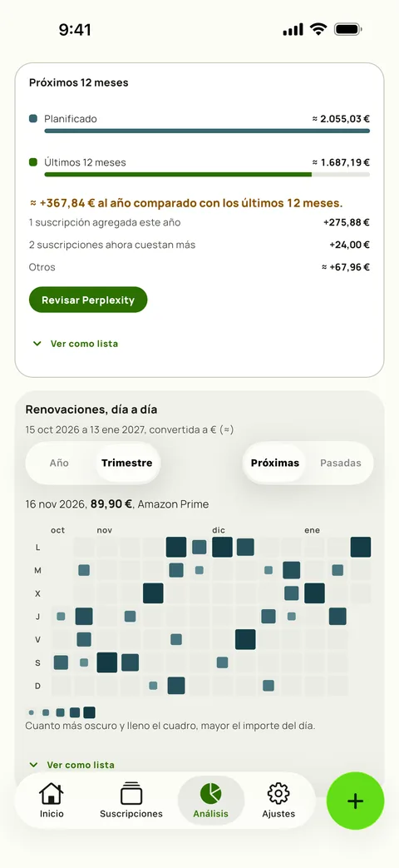The image size is (399, 868).
Task: Tap the Wi-Fi icon in status bar
Action: 318,29
